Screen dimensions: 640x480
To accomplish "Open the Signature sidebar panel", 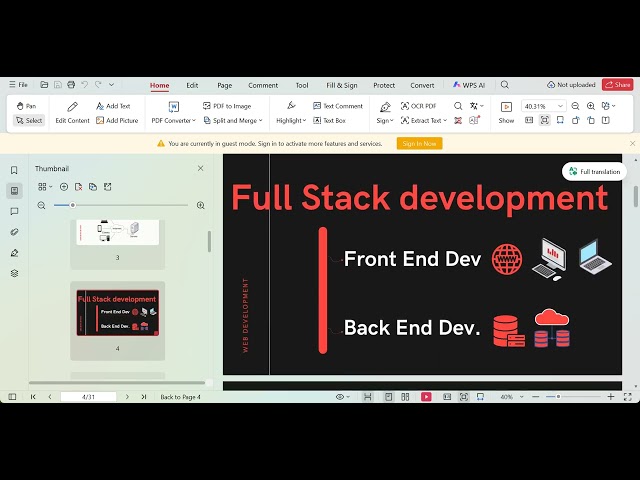I will 14,253.
